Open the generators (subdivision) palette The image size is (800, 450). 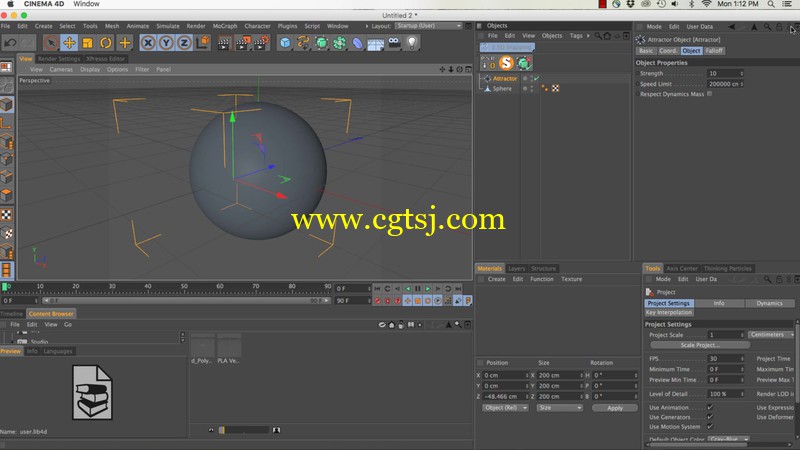[321, 43]
